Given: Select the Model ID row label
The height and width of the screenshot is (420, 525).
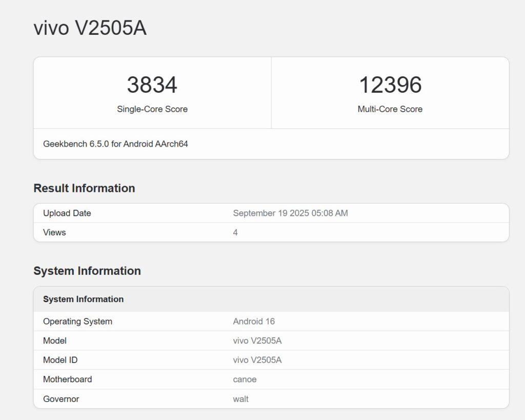Looking at the screenshot, I should pyautogui.click(x=60, y=360).
